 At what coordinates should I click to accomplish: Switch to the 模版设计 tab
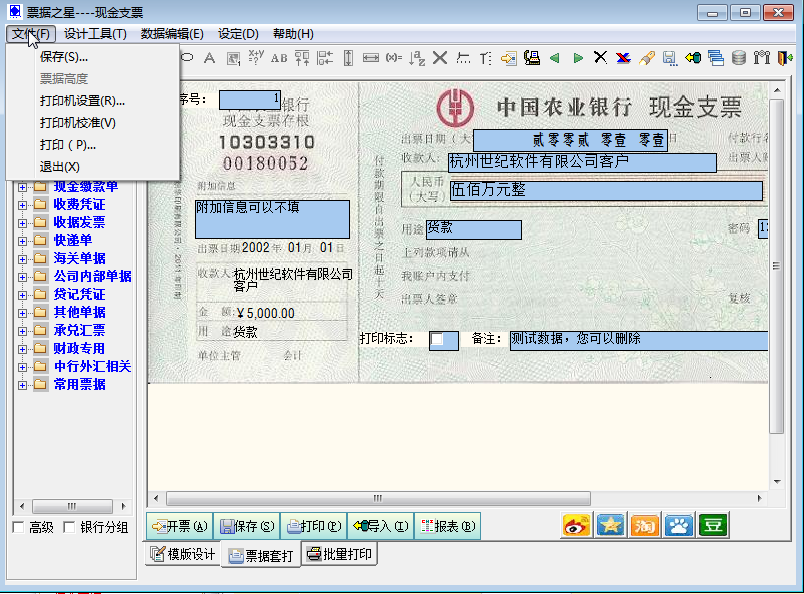(183, 554)
